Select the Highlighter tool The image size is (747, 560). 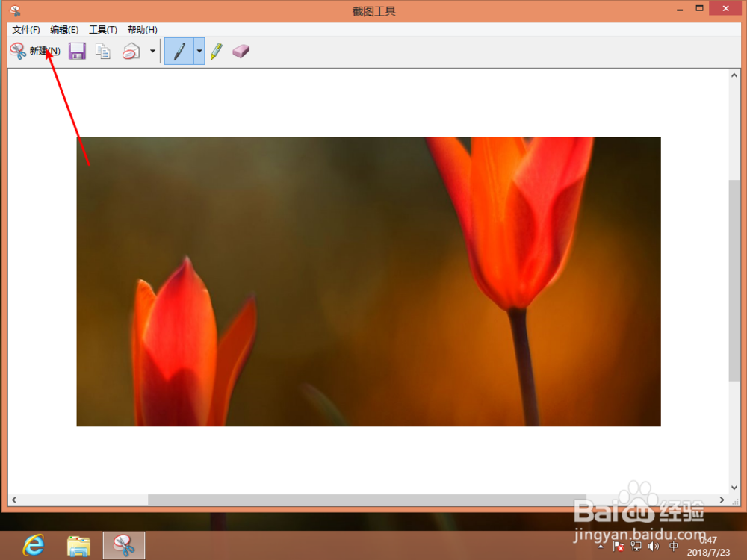pyautogui.click(x=216, y=51)
